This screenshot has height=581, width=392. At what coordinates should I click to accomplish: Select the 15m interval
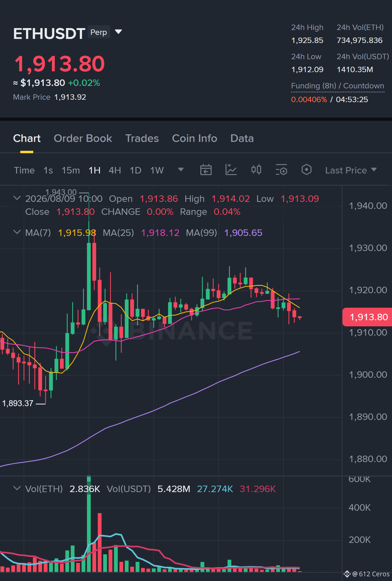tap(71, 170)
